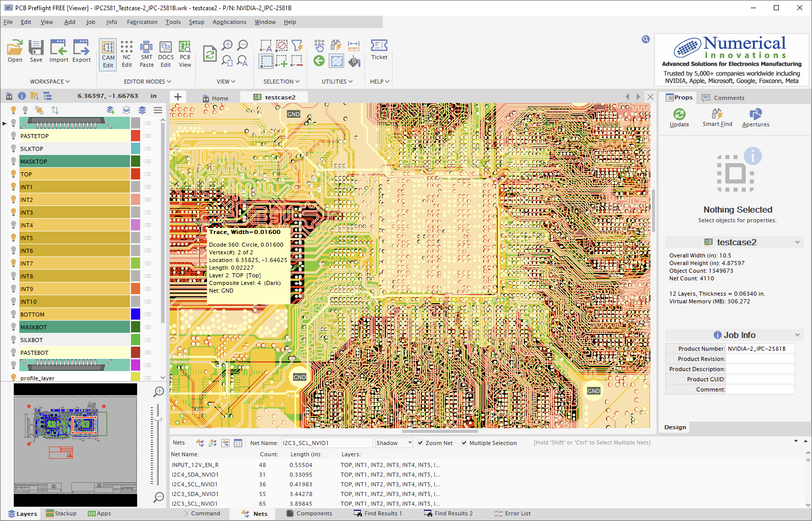
Task: Open the Tools menu
Action: pos(173,22)
